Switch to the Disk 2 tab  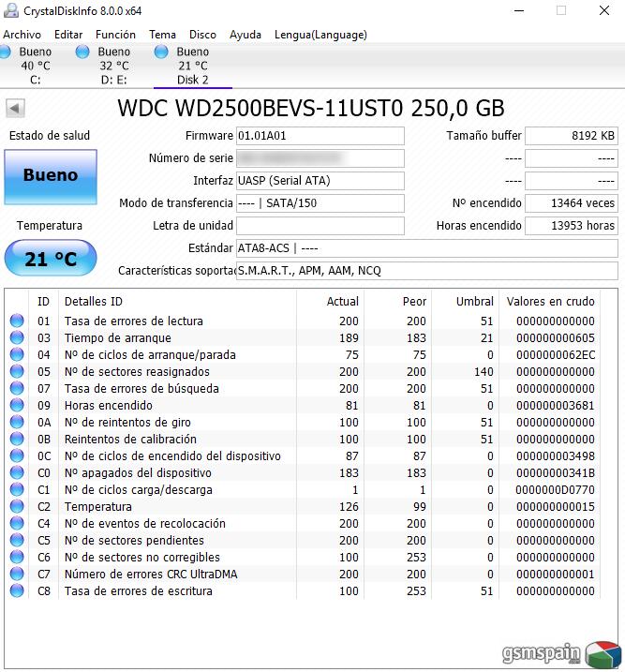(193, 66)
